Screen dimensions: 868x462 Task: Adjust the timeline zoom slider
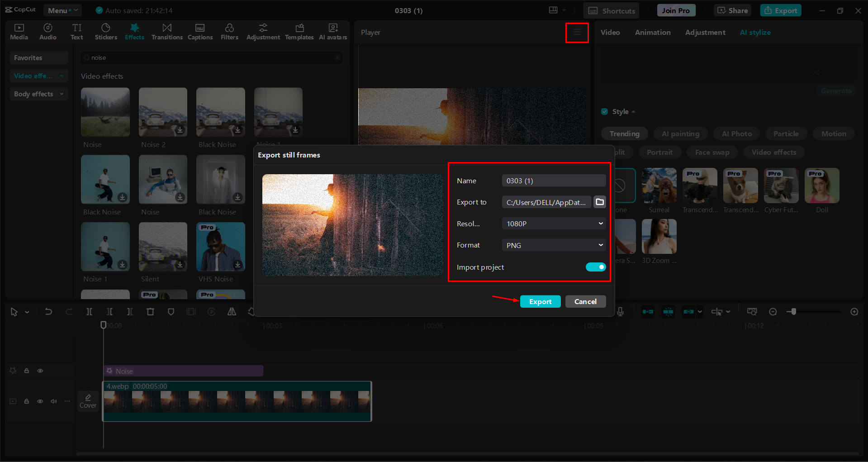click(x=793, y=311)
